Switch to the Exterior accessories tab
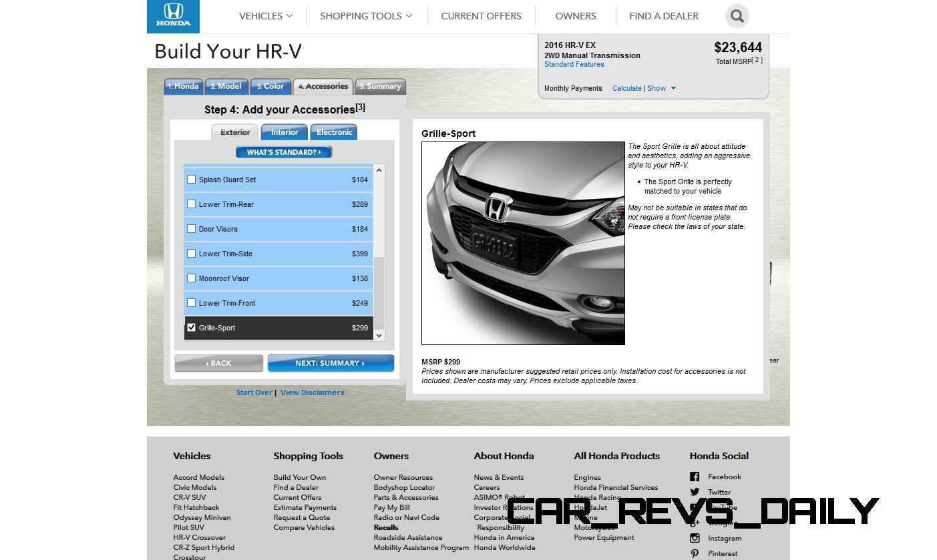This screenshot has height=560, width=937. [235, 132]
